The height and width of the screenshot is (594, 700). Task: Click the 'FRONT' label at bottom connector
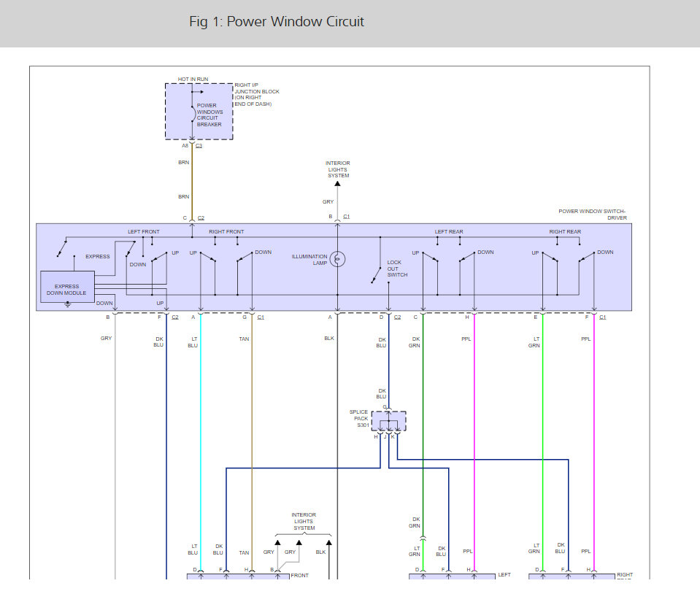[299, 576]
